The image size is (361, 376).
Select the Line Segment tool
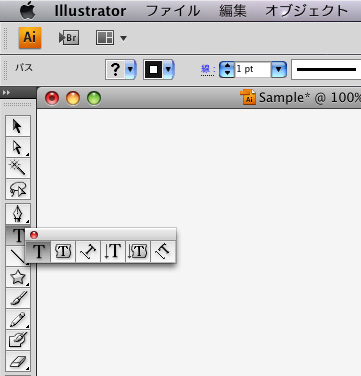15,255
